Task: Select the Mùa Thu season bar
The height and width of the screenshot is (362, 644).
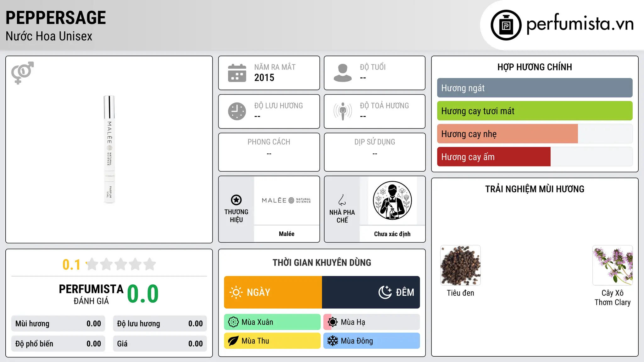Action: 272,341
